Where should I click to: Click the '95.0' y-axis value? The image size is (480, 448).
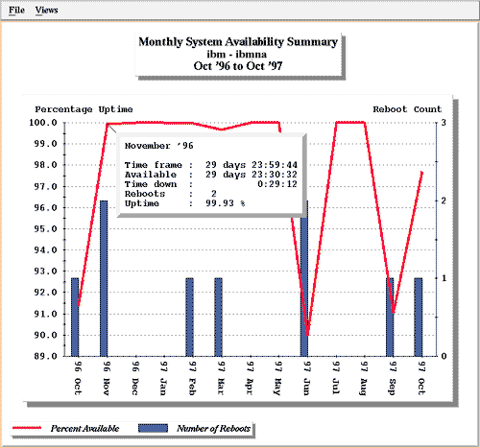(x=46, y=229)
